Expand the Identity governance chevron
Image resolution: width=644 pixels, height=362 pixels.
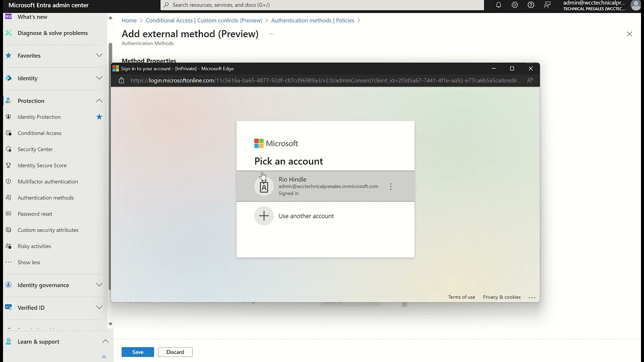[x=99, y=285]
